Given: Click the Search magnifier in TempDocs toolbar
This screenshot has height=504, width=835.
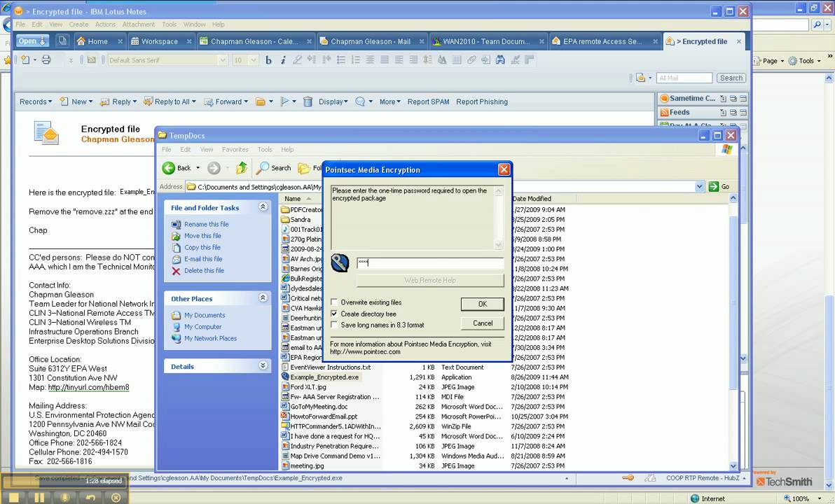Looking at the screenshot, I should point(263,168).
